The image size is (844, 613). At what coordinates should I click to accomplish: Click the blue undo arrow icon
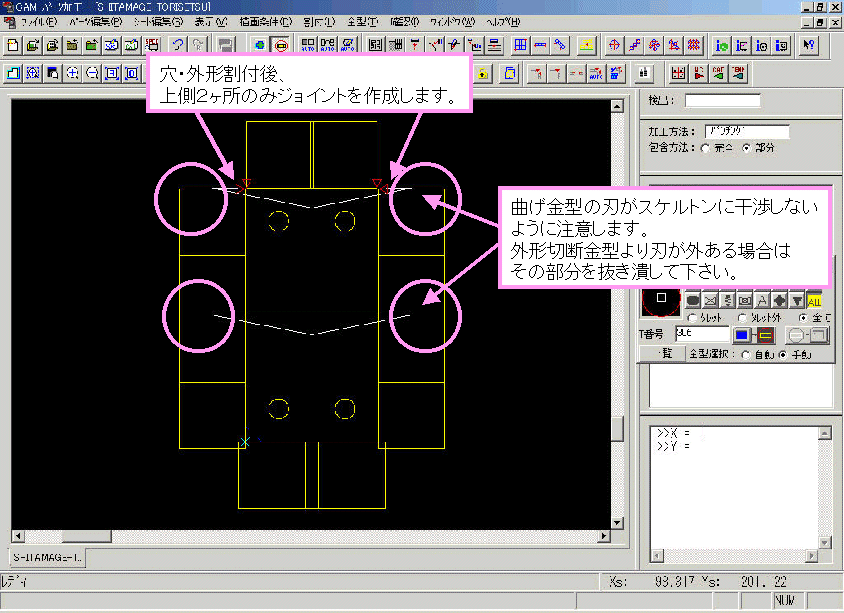(x=178, y=45)
